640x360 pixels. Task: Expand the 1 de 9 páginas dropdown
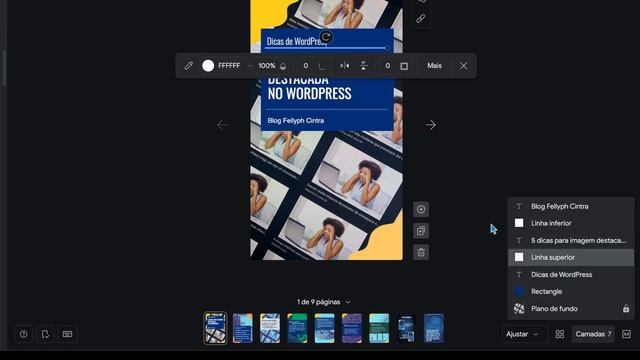324,302
